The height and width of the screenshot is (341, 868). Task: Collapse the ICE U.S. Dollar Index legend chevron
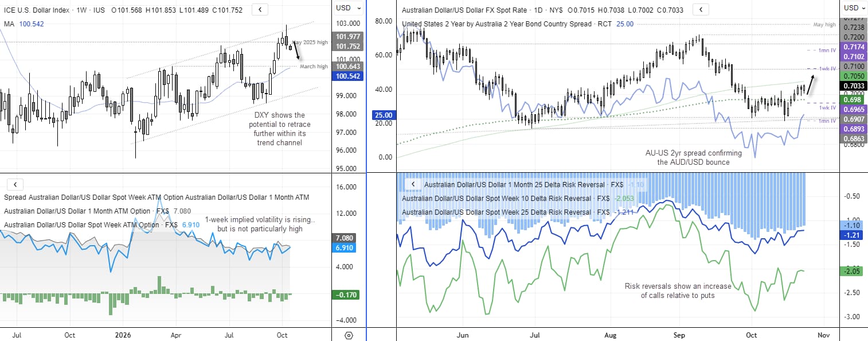pyautogui.click(x=260, y=9)
